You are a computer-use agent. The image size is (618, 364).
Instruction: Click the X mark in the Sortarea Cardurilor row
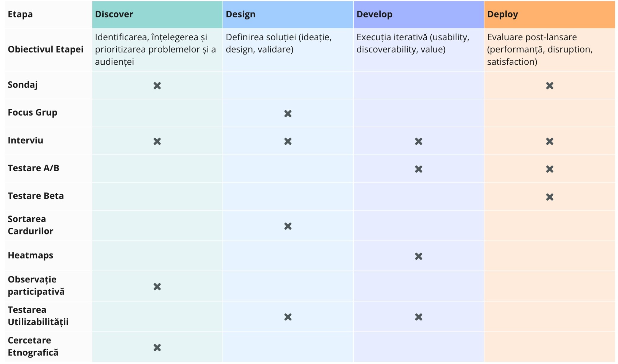[288, 226]
